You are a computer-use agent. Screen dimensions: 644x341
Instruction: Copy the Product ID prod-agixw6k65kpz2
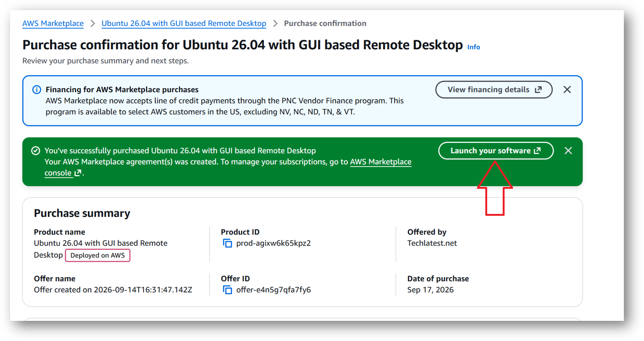(227, 244)
